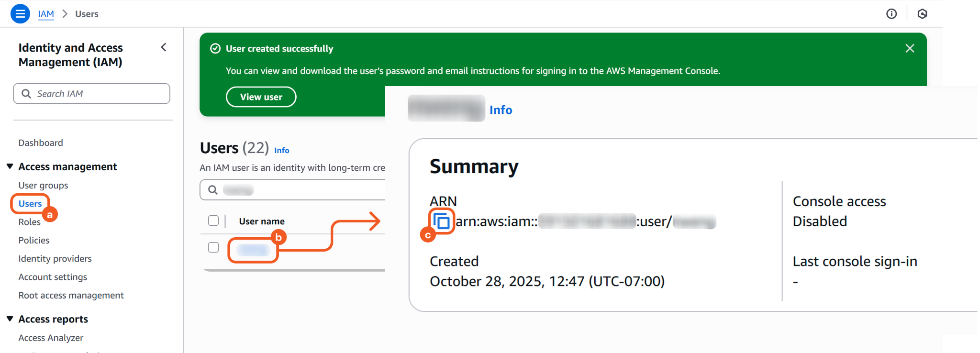Open Roles in the sidebar
The image size is (980, 353).
pyautogui.click(x=29, y=222)
